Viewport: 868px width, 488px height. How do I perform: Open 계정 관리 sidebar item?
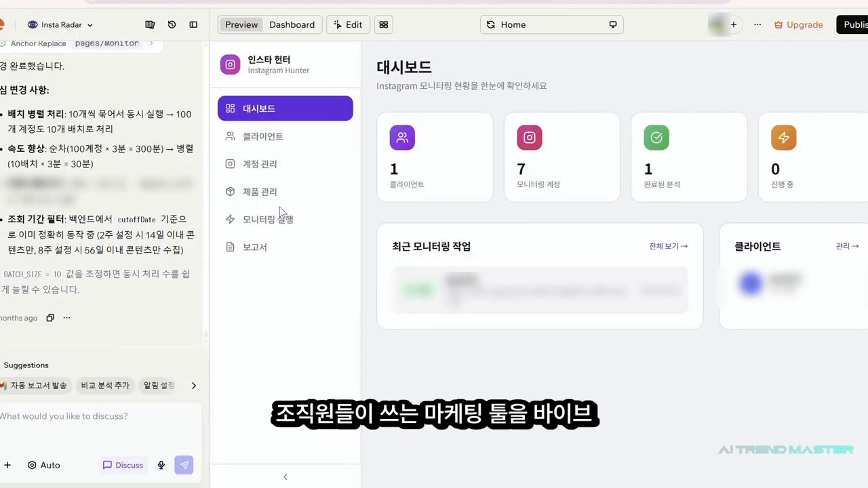pos(285,164)
